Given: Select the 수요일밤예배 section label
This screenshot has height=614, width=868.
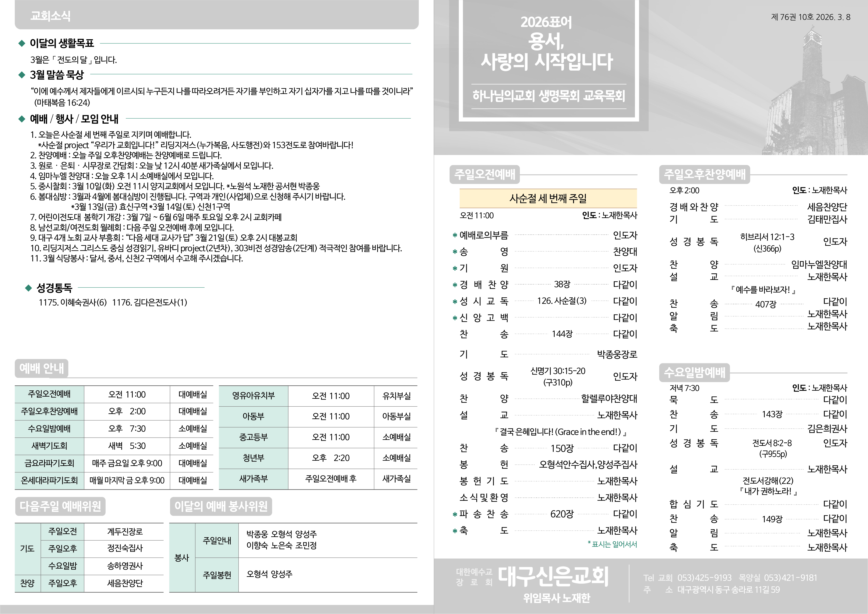Looking at the screenshot, I should (x=695, y=372).
